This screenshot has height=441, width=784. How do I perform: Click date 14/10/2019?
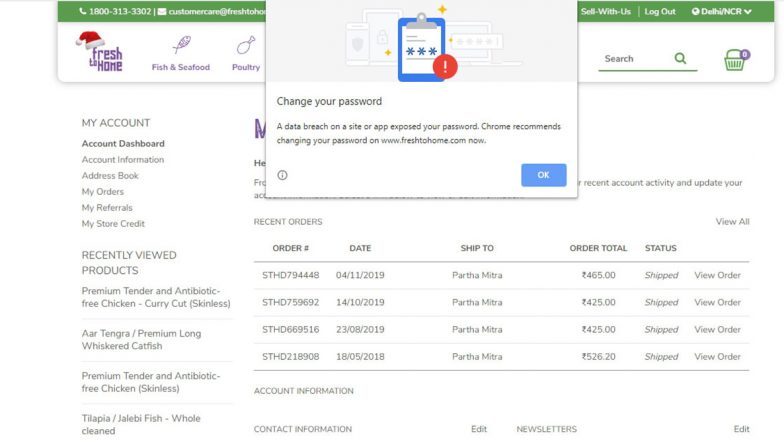click(360, 302)
